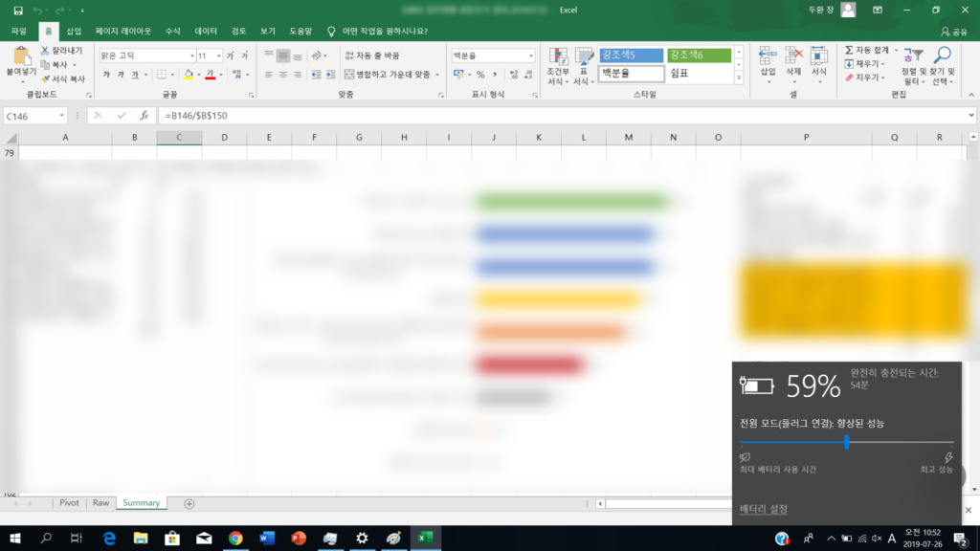Increase font size with larger 가 icon
This screenshot has width=980, height=551.
click(230, 55)
